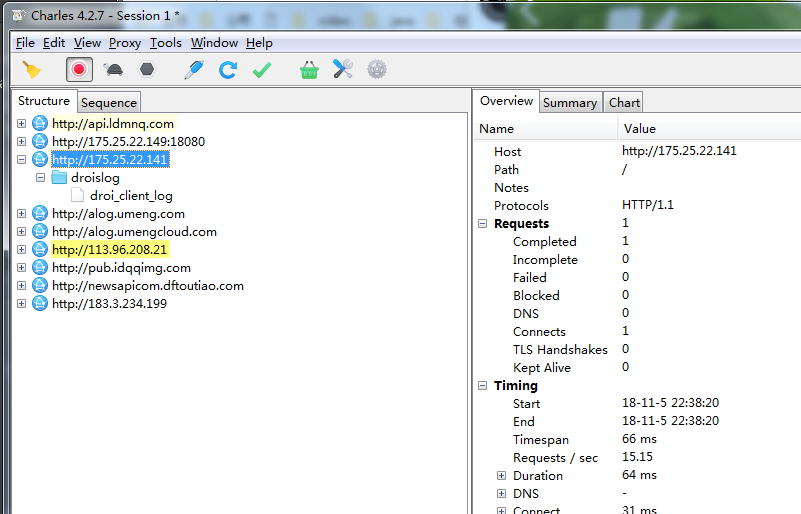
Task: Select the http://pub.idqqimg.com host
Action: click(122, 267)
